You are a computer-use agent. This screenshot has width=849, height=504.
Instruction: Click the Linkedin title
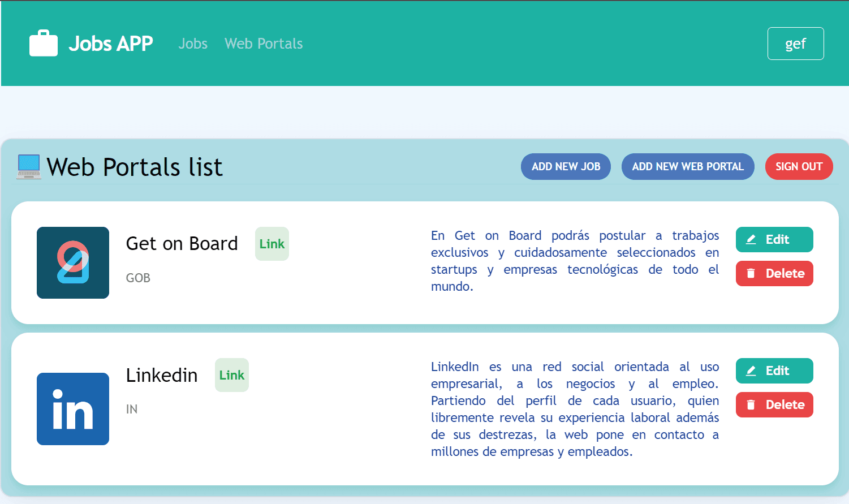click(162, 375)
